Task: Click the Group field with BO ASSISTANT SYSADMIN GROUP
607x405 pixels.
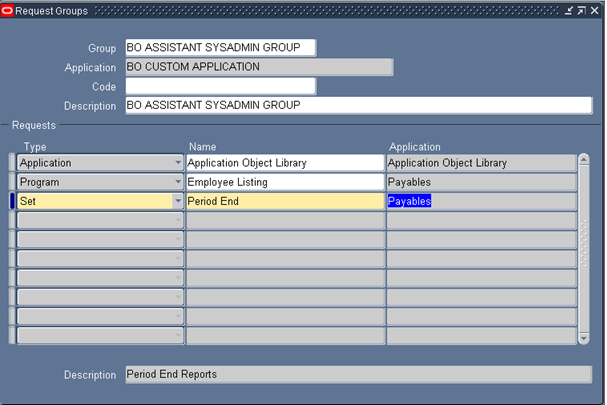Action: (x=221, y=48)
